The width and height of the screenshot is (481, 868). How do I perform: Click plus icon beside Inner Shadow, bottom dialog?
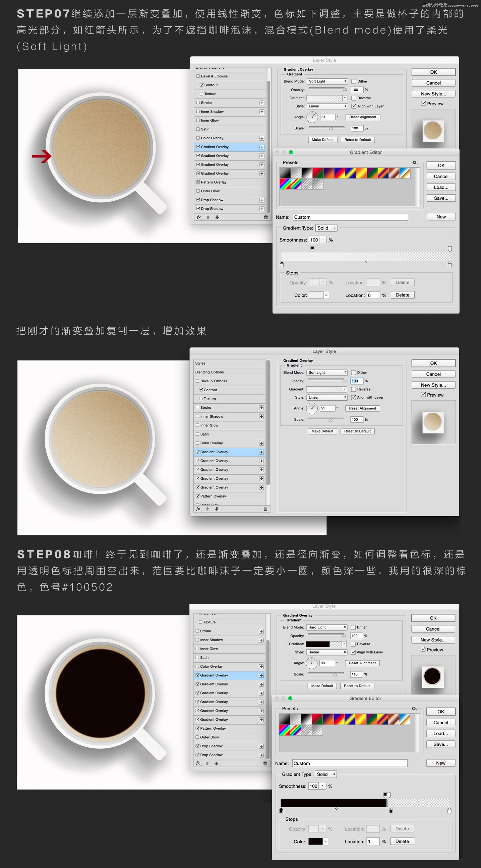tap(261, 640)
